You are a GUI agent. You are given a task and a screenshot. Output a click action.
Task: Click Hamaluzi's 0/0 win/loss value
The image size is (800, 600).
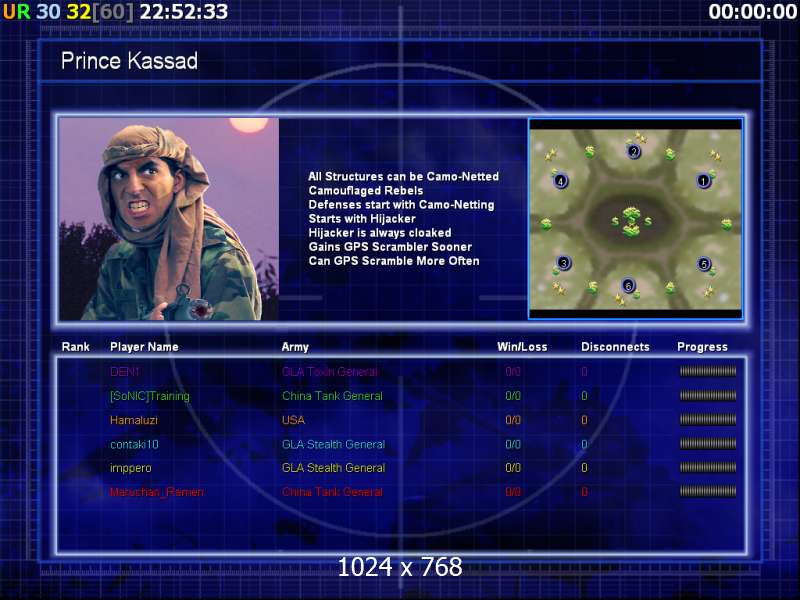point(513,420)
